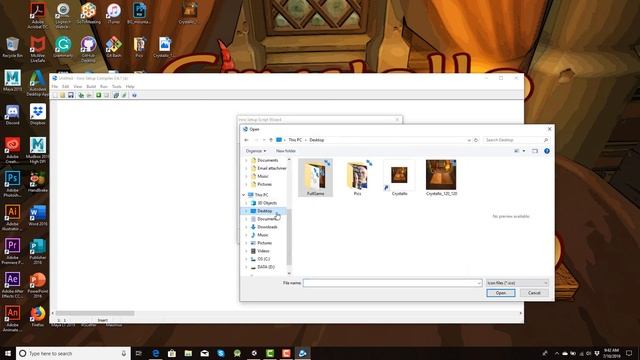Viewport: 640px width, 360px height.
Task: Click the preview pane icon in Open dialog
Action: 535,151
